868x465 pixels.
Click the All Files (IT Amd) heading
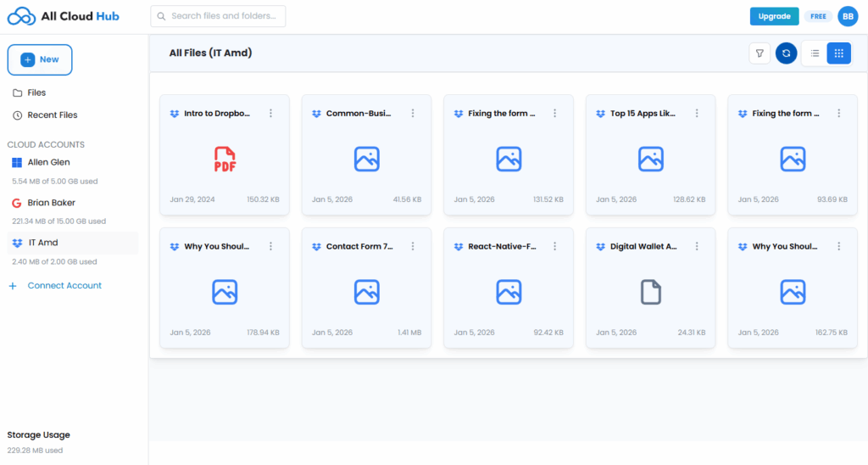coord(210,53)
